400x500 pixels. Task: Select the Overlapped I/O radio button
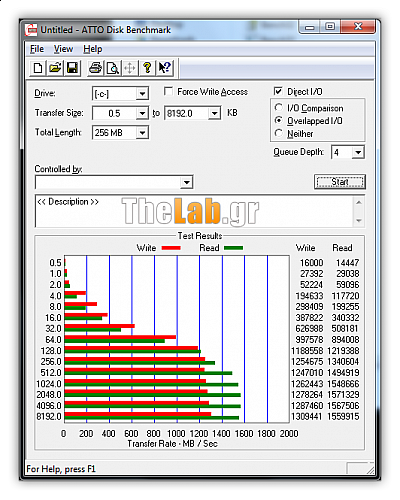(278, 120)
